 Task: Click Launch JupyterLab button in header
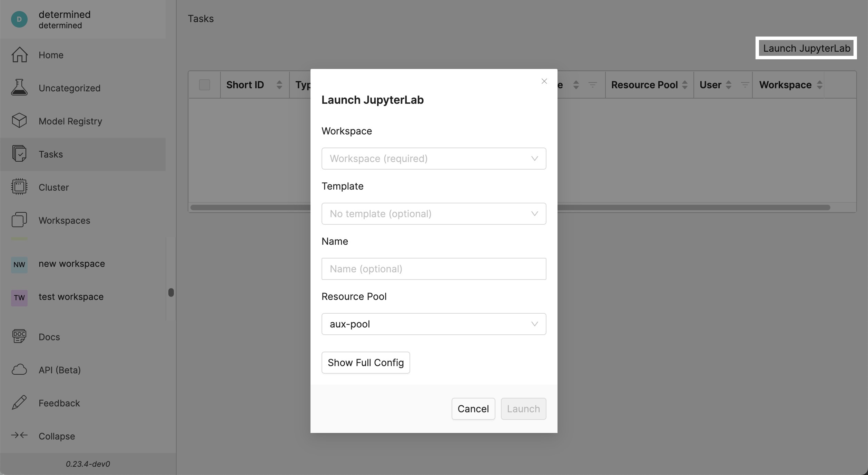pyautogui.click(x=806, y=48)
